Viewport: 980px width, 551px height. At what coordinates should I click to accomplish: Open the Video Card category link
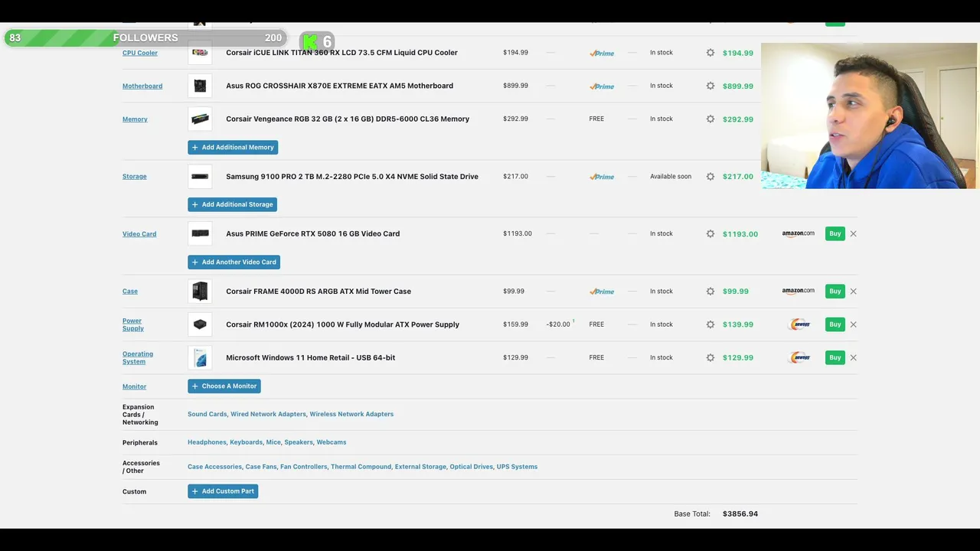click(139, 234)
